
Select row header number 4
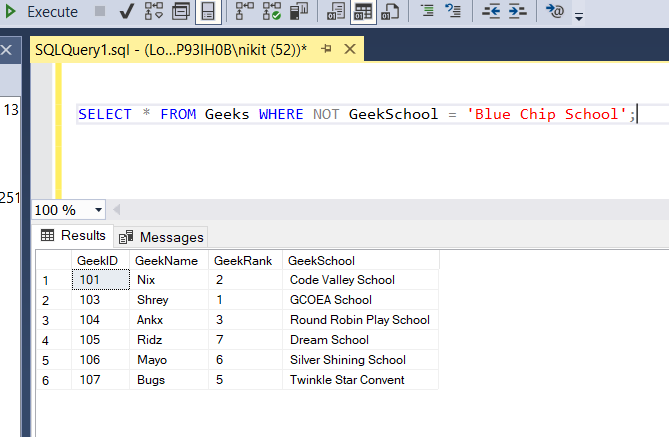54,340
